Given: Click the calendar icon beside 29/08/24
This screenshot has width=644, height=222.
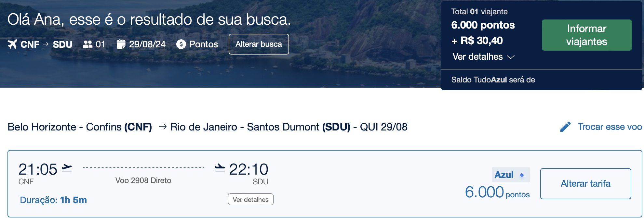Looking at the screenshot, I should 121,44.
